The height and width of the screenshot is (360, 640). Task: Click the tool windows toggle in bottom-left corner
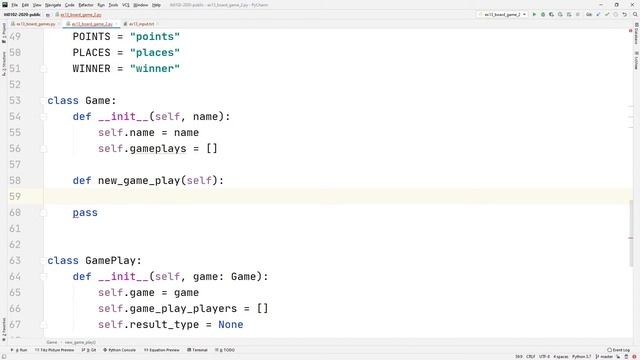point(4,356)
